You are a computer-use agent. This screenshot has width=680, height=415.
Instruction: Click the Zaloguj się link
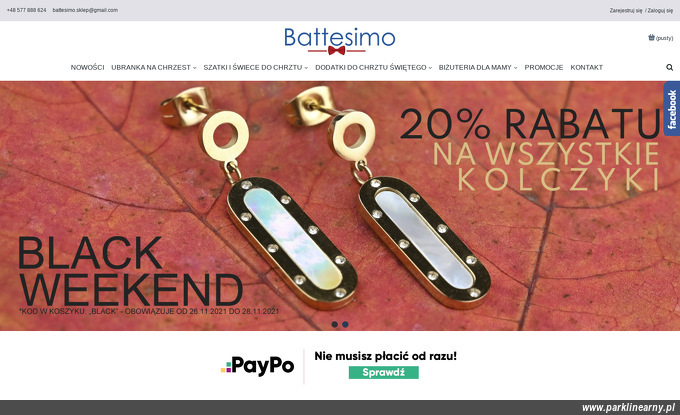(x=660, y=10)
